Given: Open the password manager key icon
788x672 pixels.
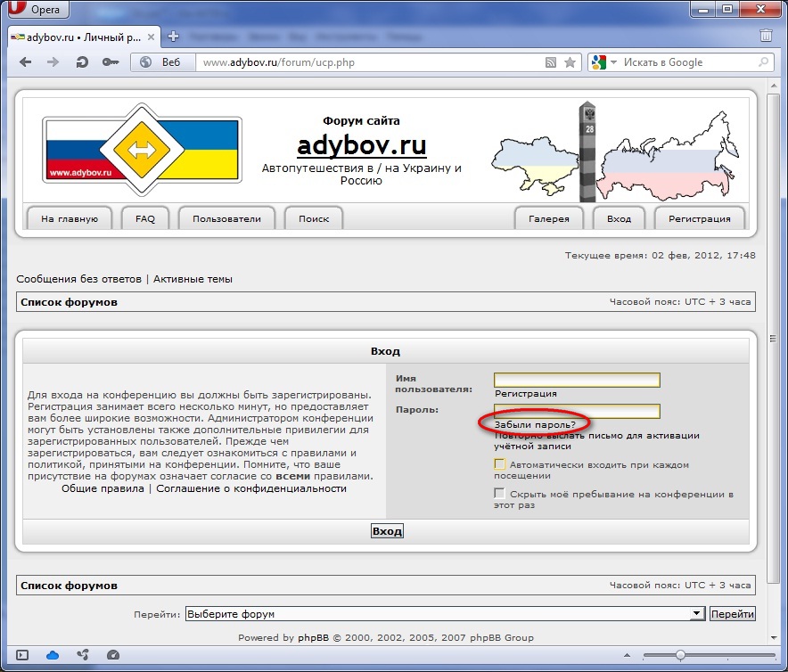Looking at the screenshot, I should 111,62.
